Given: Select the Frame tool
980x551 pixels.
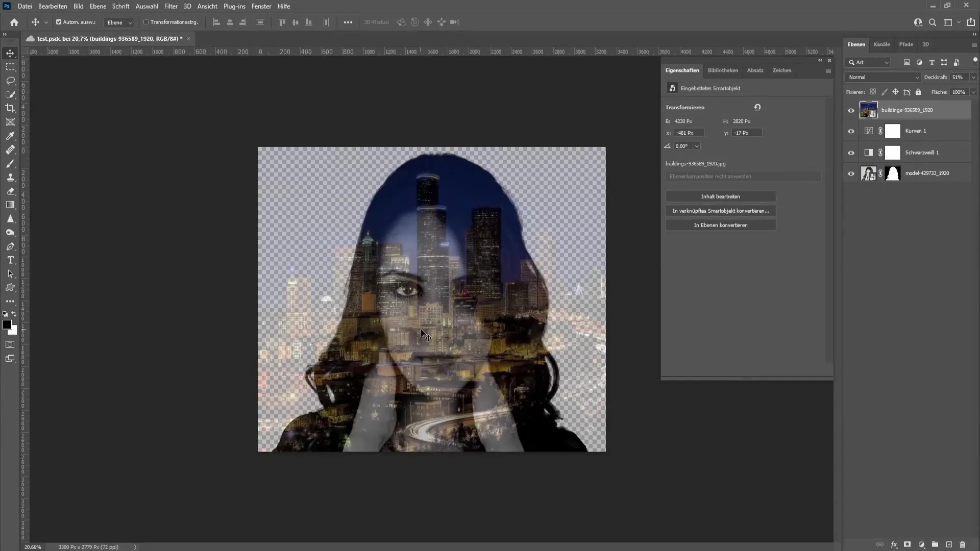Looking at the screenshot, I should coord(10,122).
